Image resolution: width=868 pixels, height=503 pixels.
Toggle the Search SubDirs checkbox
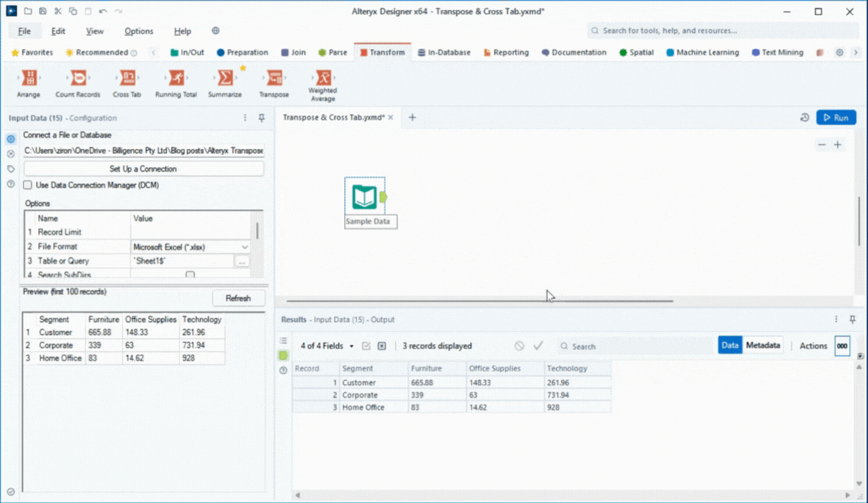(x=190, y=275)
